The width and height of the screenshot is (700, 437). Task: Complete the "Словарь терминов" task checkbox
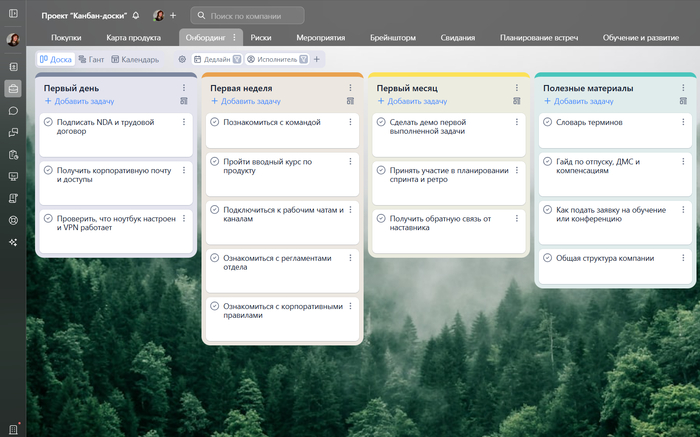pos(547,121)
